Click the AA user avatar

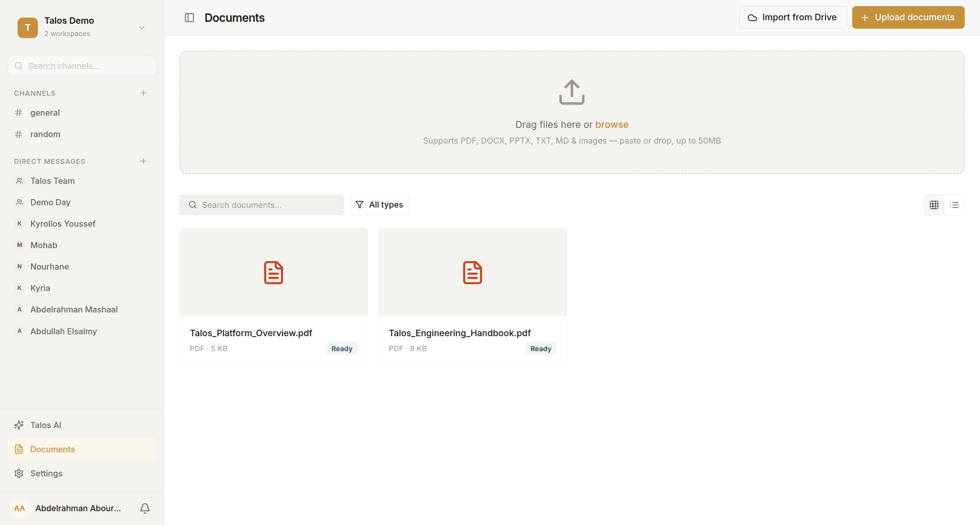(x=20, y=508)
